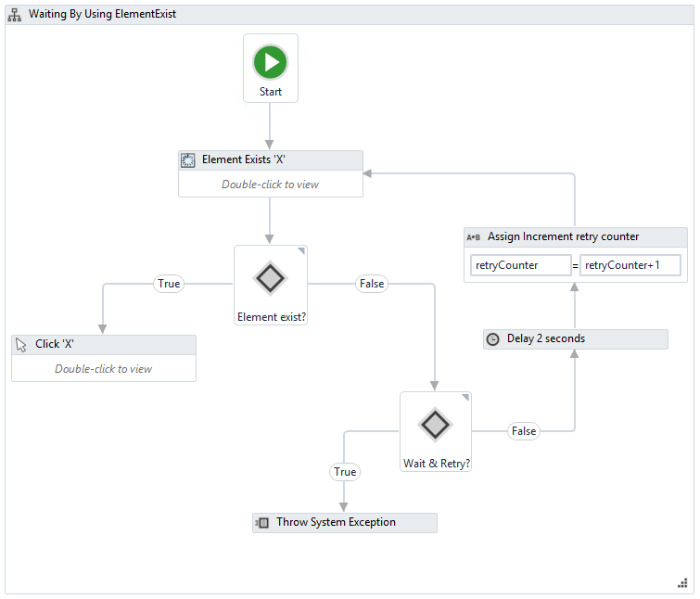Click the Delay clock icon
Image resolution: width=700 pixels, height=599 pixels.
[x=492, y=339]
